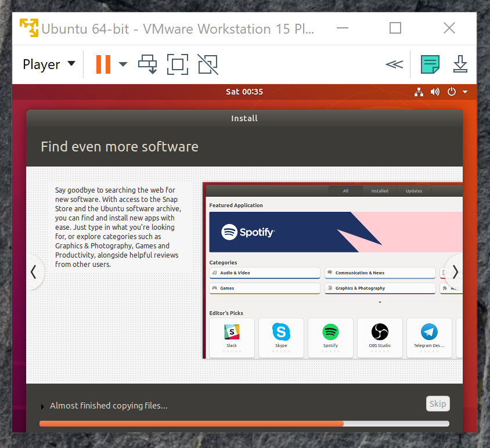This screenshot has height=448, width=490.
Task: Open Ubuntu clock showing Sat 00:35
Action: pos(244,92)
